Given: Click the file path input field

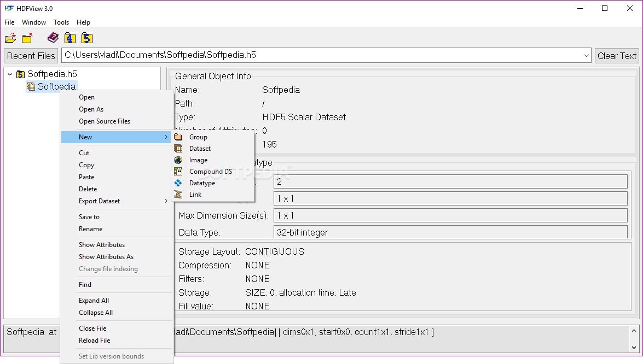Looking at the screenshot, I should tap(322, 55).
